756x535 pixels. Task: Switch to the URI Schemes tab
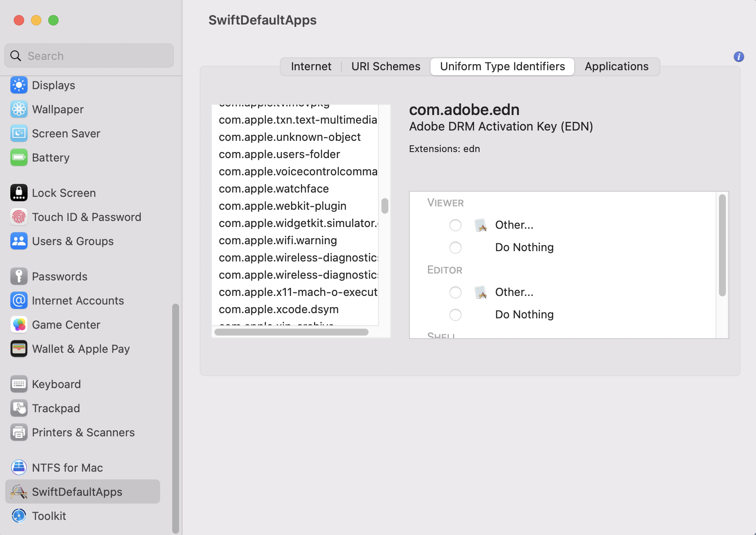point(386,67)
